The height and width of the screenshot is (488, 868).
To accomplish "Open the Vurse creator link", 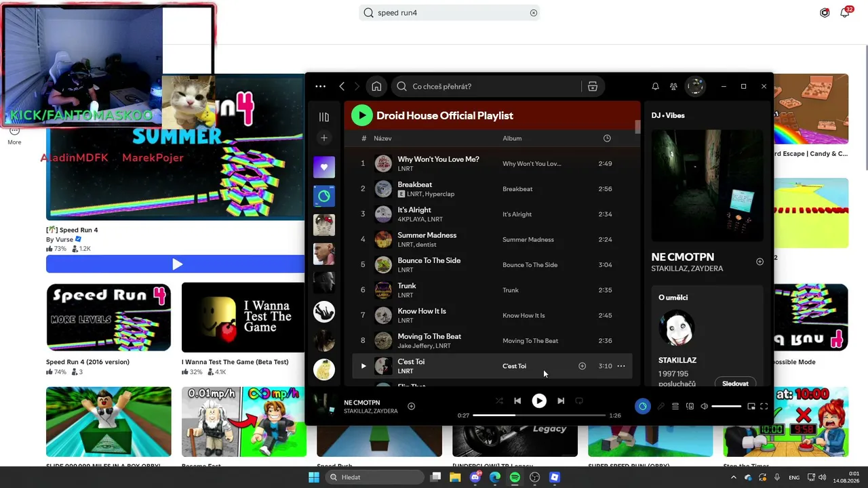I will 64,239.
